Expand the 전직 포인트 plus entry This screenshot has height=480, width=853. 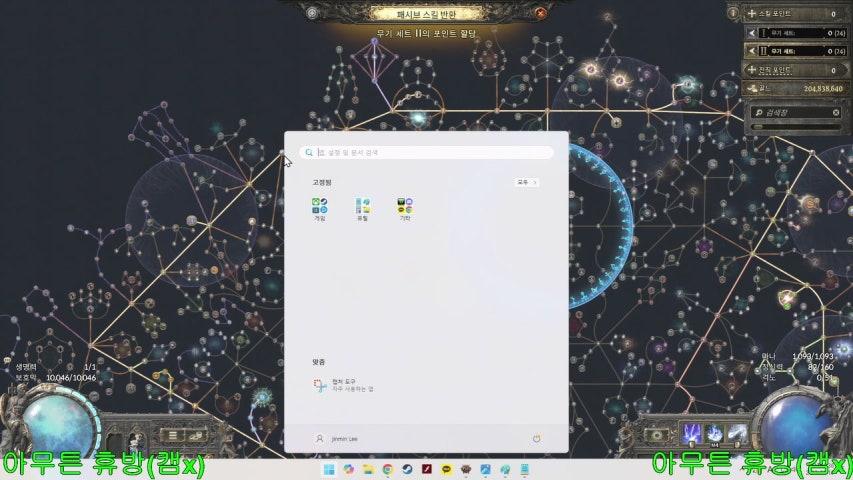[752, 69]
